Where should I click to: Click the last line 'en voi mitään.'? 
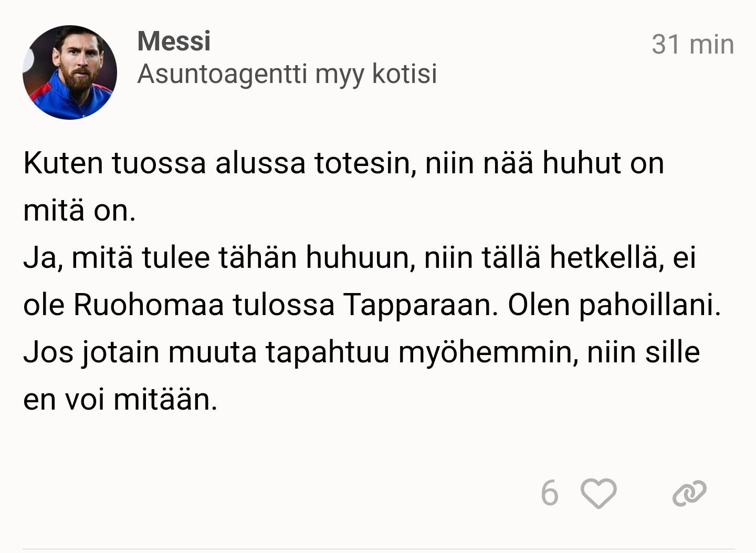(x=120, y=399)
